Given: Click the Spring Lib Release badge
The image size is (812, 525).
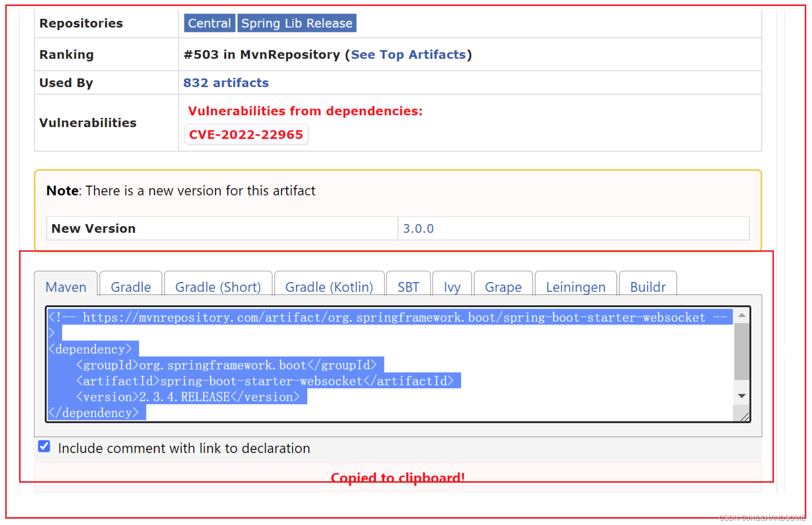Looking at the screenshot, I should click(297, 23).
